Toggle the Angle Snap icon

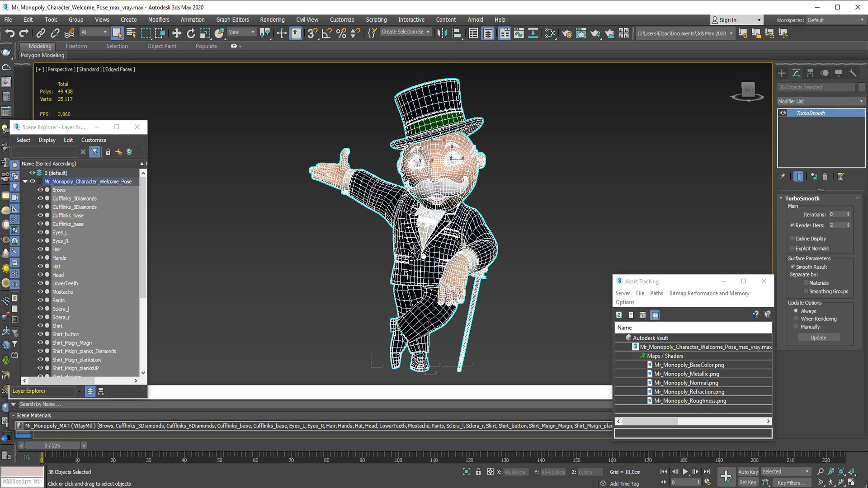click(326, 33)
